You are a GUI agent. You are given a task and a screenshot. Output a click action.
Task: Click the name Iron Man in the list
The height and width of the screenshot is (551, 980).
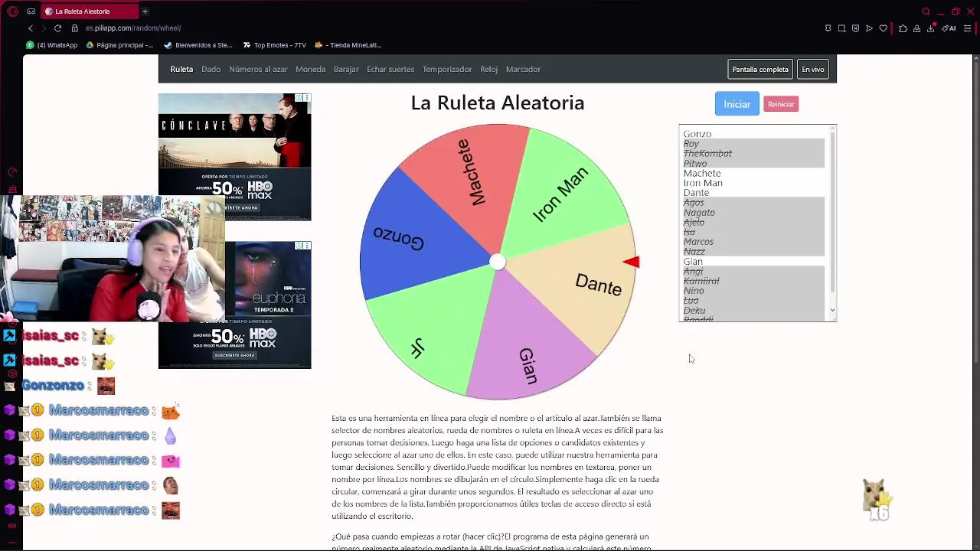703,183
